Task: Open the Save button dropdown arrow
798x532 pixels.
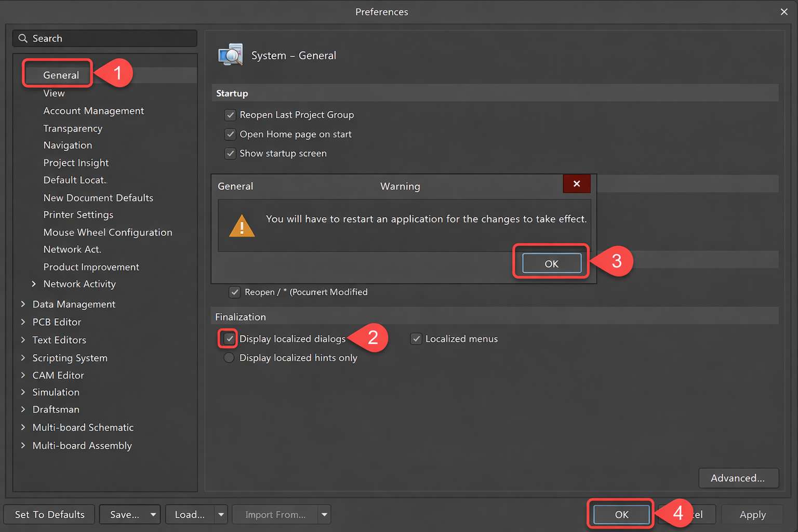Action: tap(153, 515)
